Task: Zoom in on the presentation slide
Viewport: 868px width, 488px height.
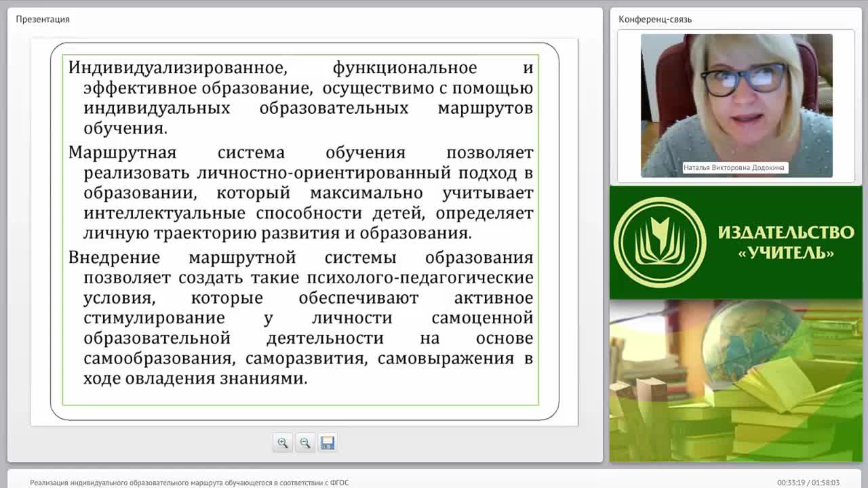Action: tap(282, 443)
